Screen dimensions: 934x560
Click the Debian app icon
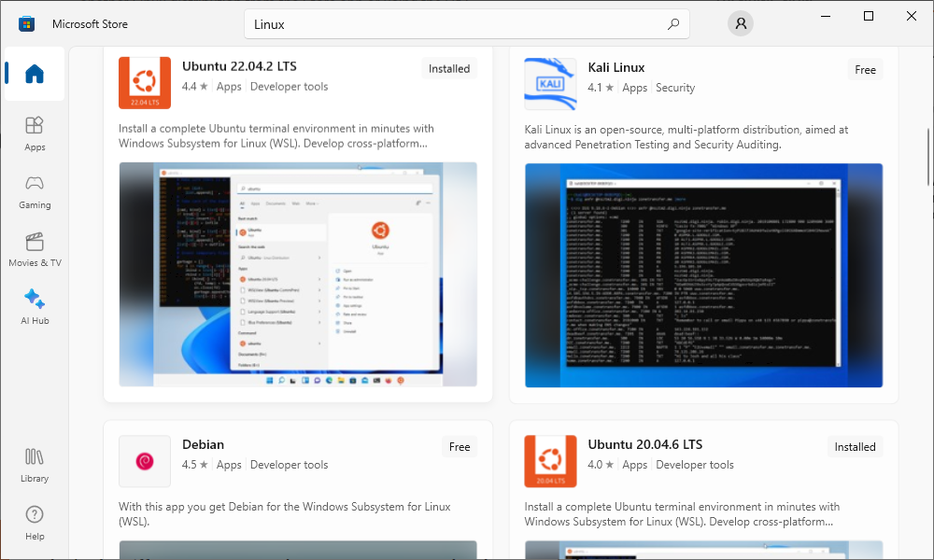144,460
